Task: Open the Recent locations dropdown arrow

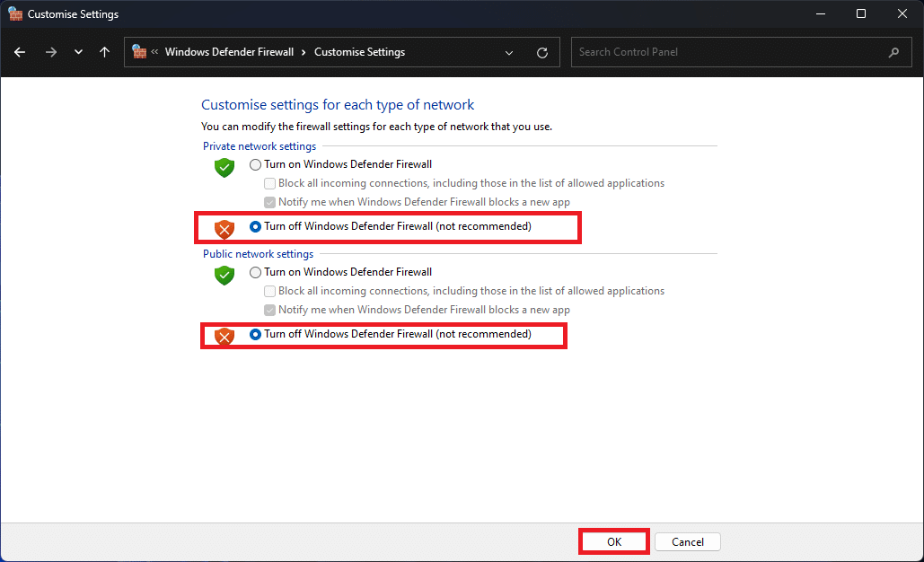Action: 79,52
